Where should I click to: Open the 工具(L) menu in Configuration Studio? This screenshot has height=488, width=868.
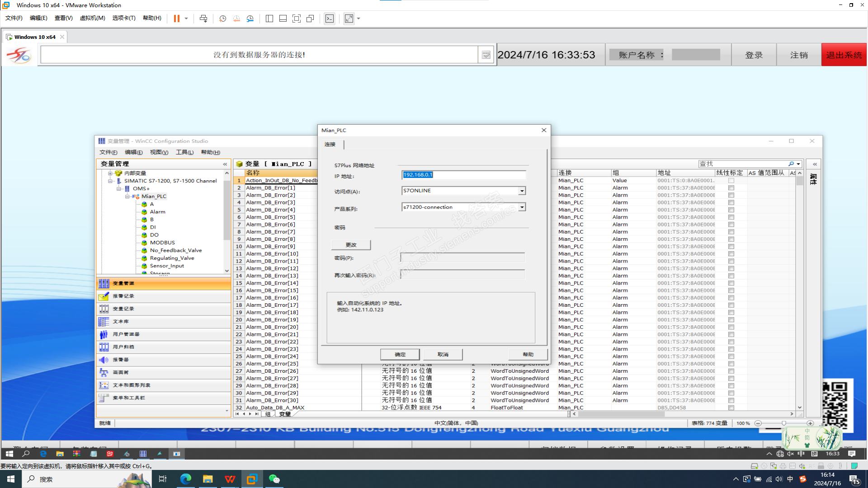184,152
